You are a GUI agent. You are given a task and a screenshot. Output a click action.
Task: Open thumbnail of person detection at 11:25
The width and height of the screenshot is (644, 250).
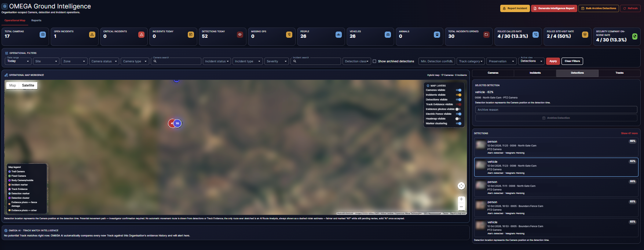point(480,144)
